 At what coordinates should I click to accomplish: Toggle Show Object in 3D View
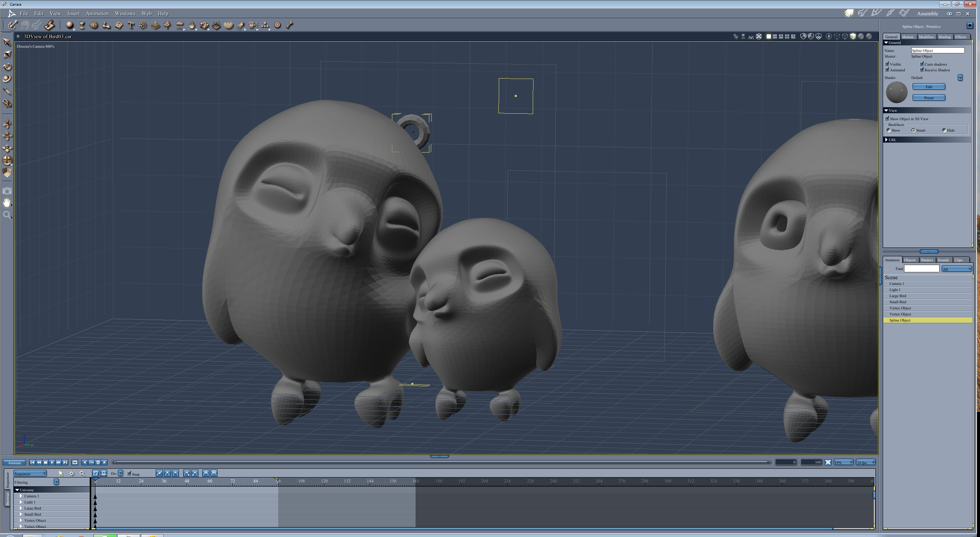[x=887, y=119]
